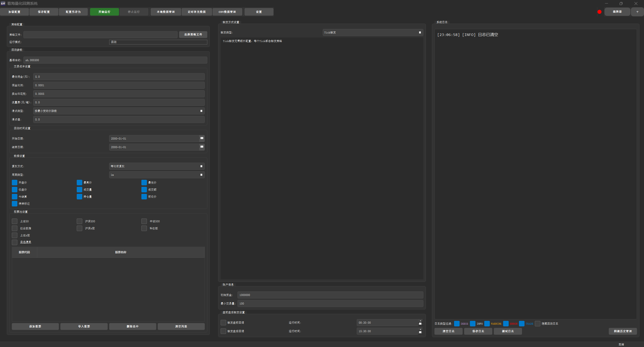
Task: Open 本地数据管理 from the top toolbar
Action: coord(166,12)
